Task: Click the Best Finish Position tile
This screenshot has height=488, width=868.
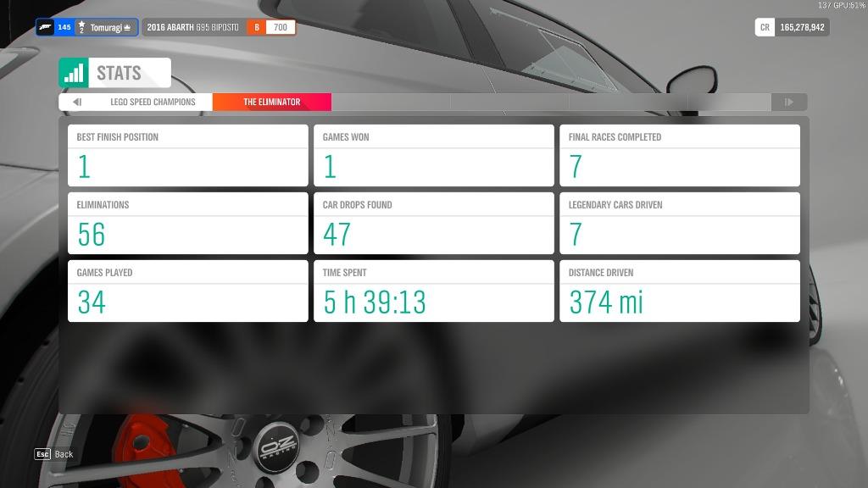Action: point(187,155)
